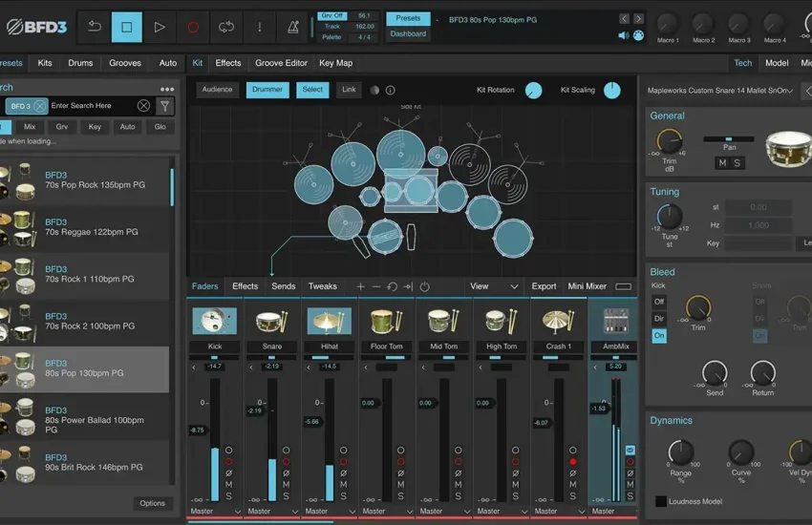This screenshot has height=525, width=812.
Task: Click the Kit Rotation knob
Action: pos(533,91)
